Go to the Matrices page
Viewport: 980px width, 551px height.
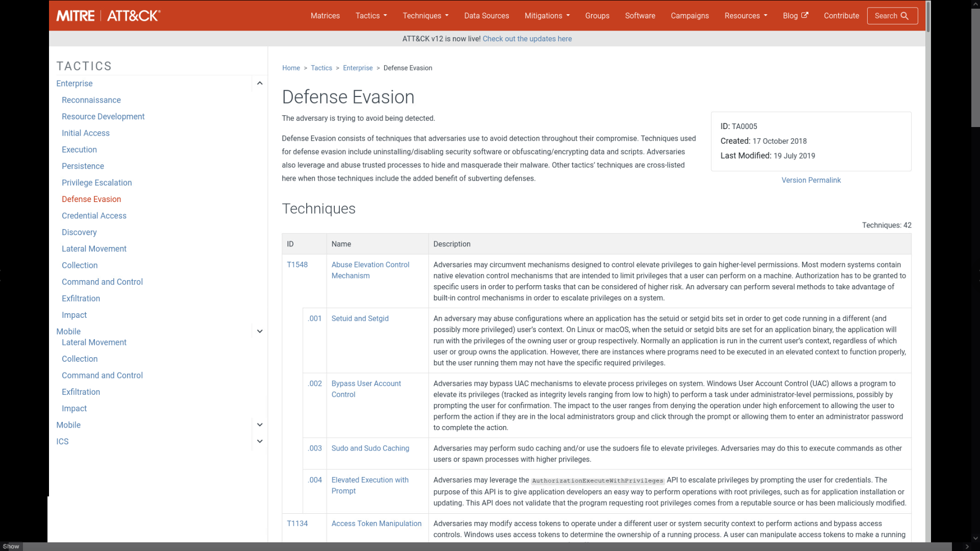[325, 16]
